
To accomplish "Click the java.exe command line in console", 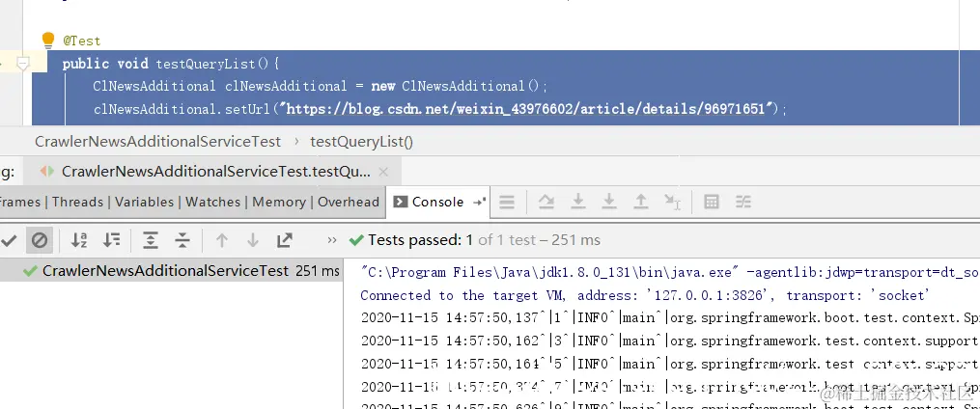I will point(669,272).
